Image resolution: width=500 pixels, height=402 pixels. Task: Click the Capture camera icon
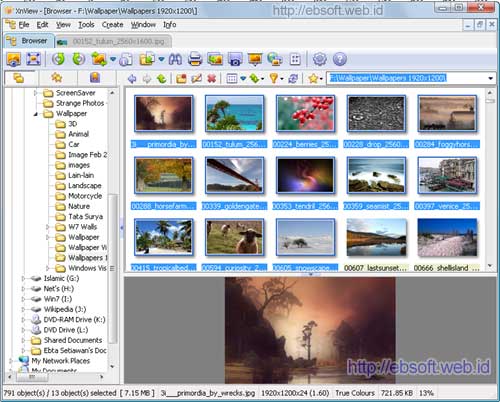[235, 59]
